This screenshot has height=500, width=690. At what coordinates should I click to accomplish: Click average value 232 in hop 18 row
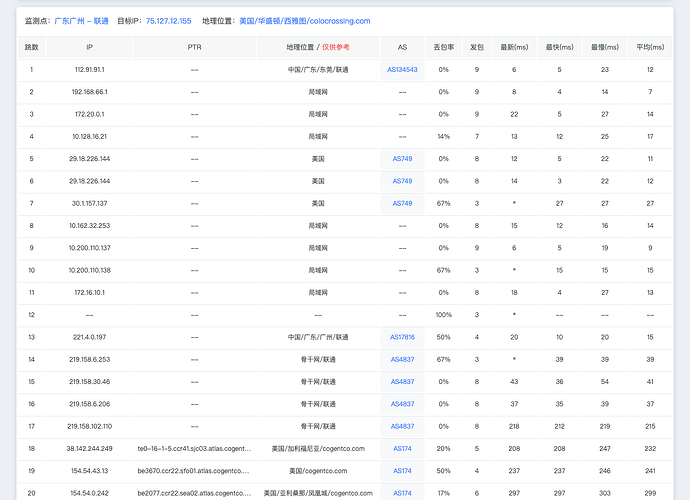pos(650,449)
